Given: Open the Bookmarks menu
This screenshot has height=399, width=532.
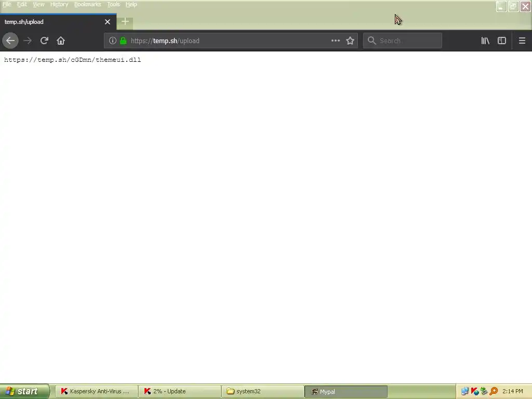Looking at the screenshot, I should (87, 4).
